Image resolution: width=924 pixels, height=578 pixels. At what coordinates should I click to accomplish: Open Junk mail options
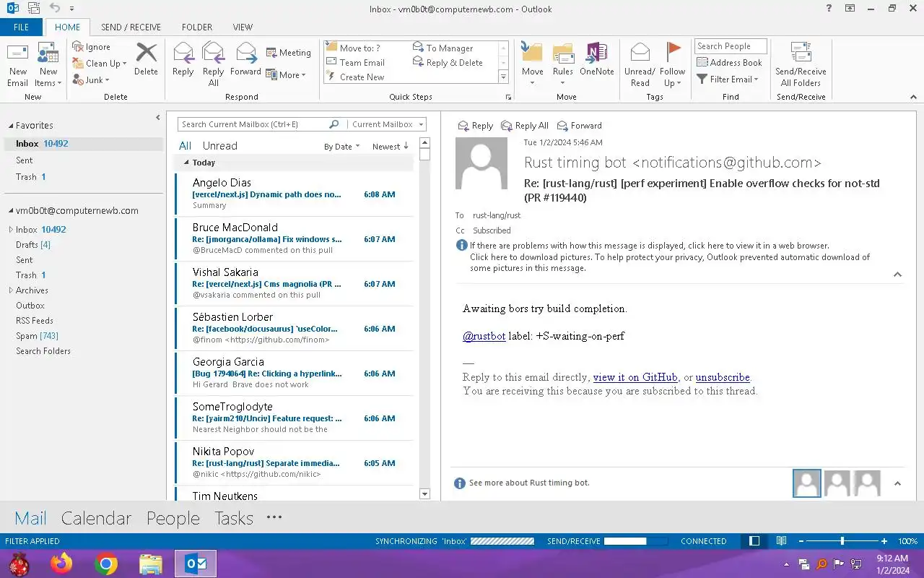pos(91,80)
